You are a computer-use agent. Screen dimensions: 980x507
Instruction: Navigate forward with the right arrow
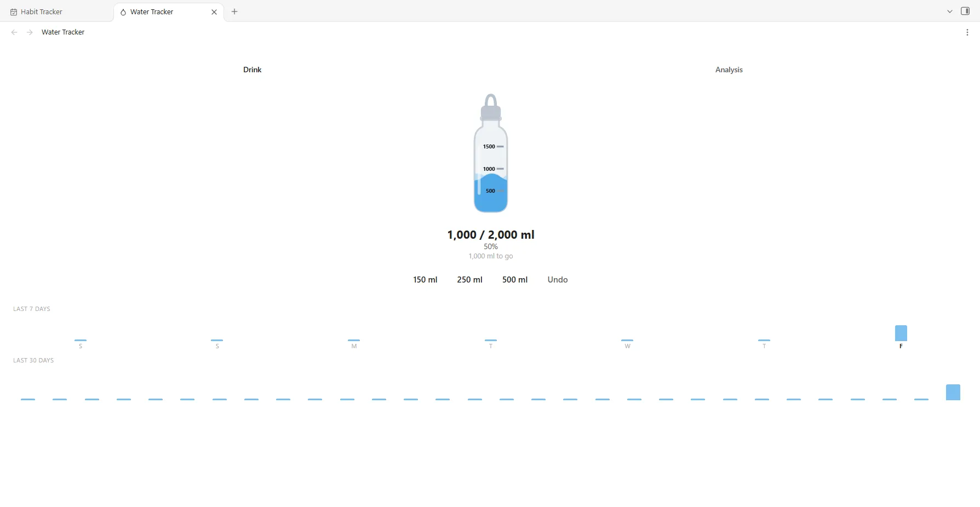pos(30,32)
